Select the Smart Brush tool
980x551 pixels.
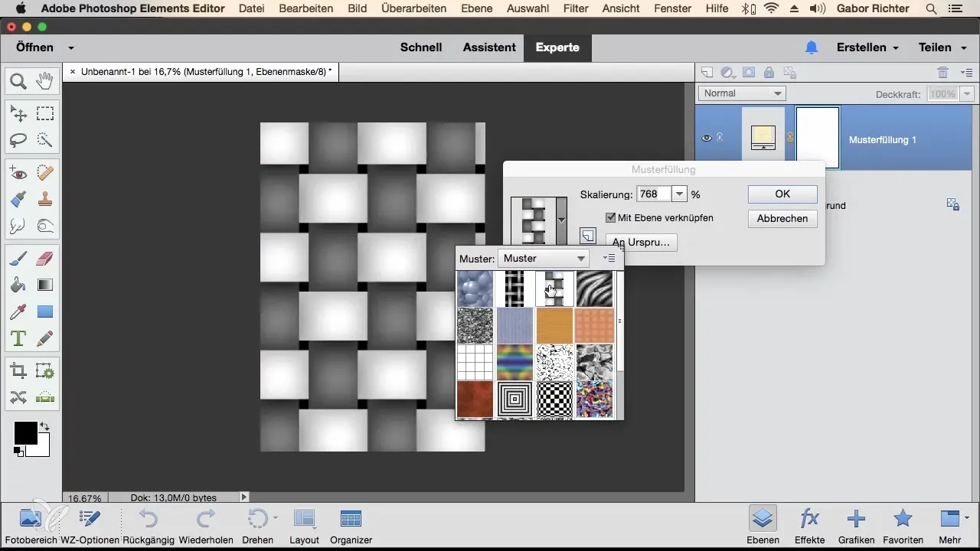[18, 200]
